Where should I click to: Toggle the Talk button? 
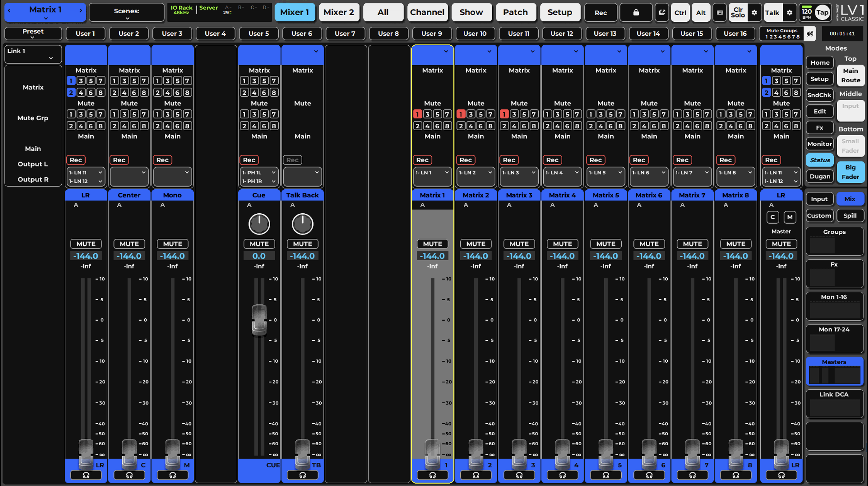click(x=772, y=13)
